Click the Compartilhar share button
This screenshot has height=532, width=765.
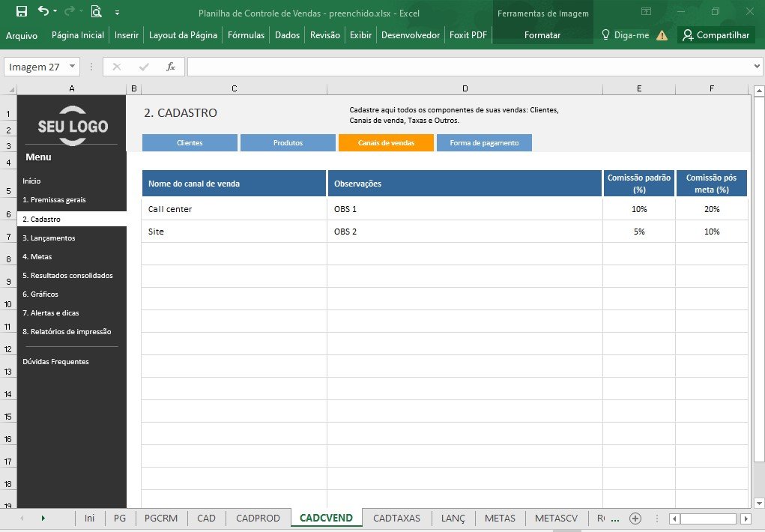point(716,35)
